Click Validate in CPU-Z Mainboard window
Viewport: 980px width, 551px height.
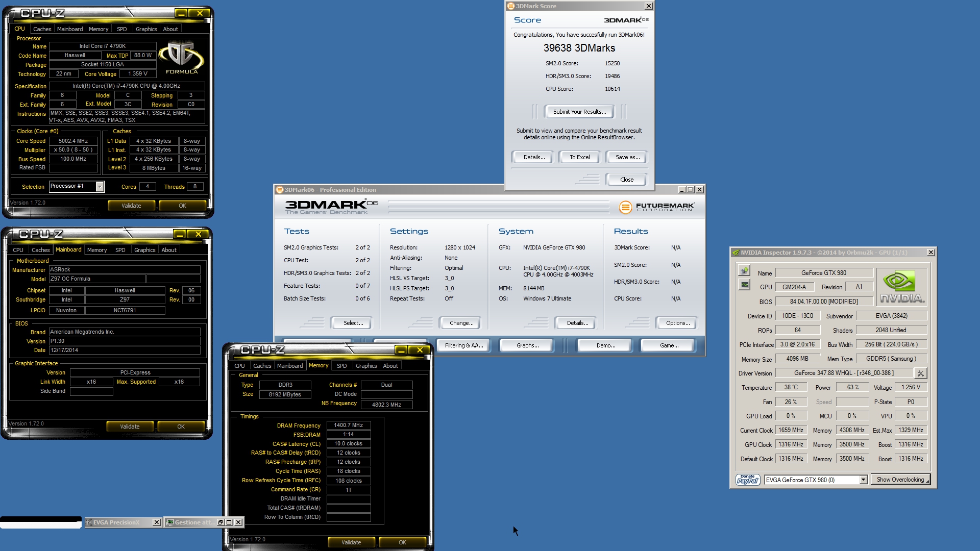click(130, 427)
